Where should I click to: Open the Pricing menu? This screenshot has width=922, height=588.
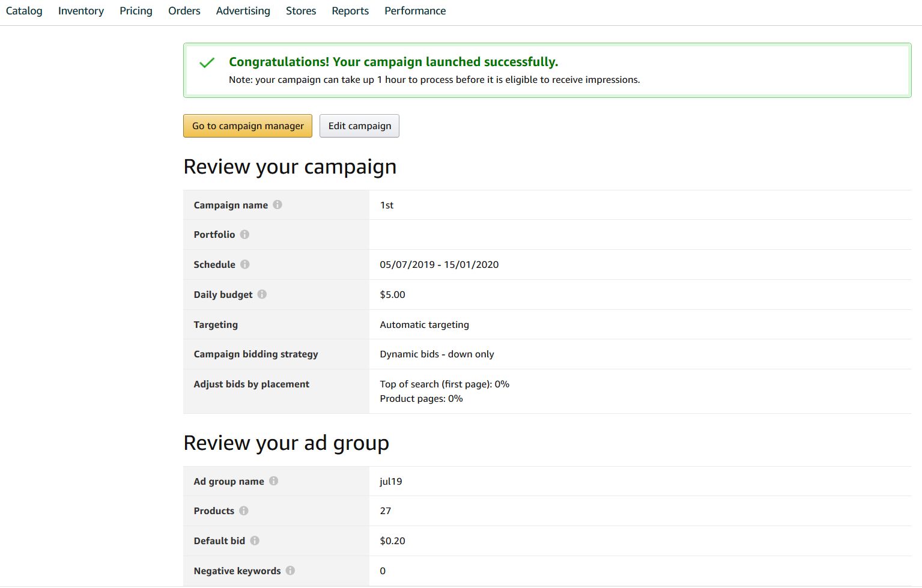coord(136,11)
